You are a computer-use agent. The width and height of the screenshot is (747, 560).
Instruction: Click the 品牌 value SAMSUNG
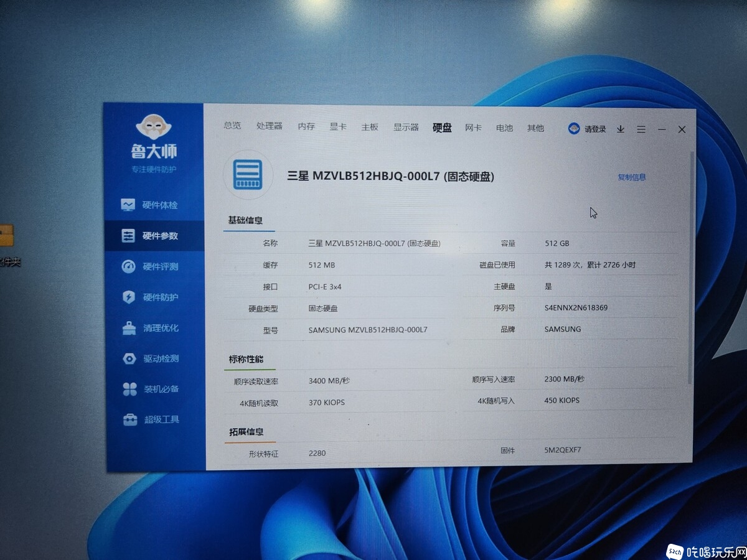[x=563, y=329]
